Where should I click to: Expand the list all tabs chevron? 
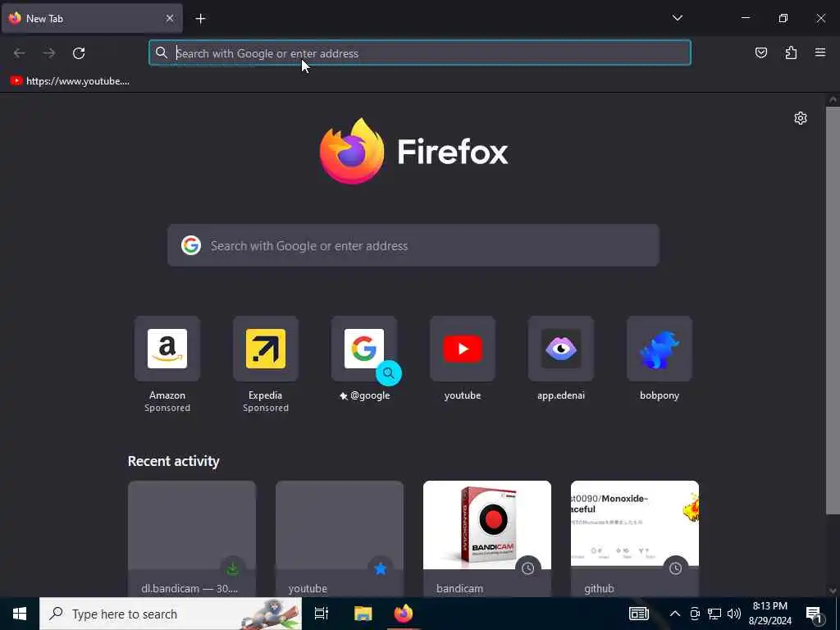point(677,18)
